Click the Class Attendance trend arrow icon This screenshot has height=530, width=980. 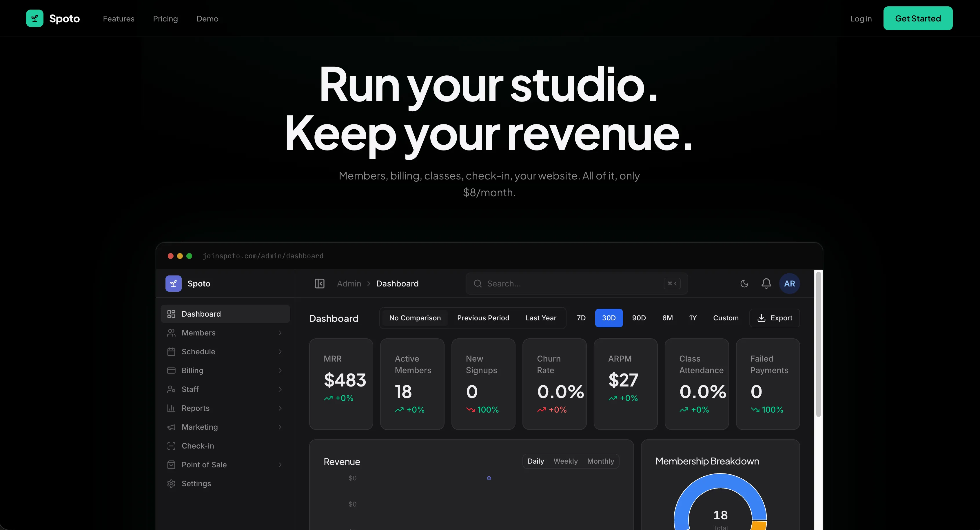point(684,410)
